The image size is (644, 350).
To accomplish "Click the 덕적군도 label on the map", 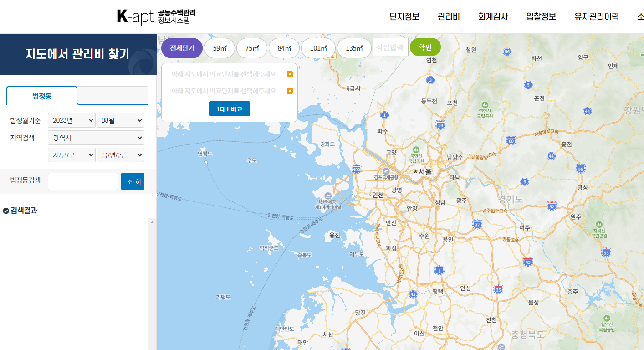I will [269, 248].
